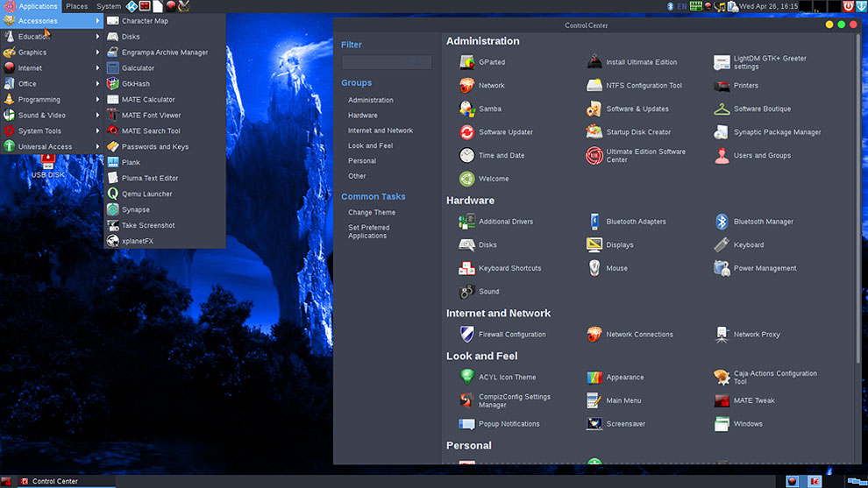Open the Places menu

pos(76,6)
